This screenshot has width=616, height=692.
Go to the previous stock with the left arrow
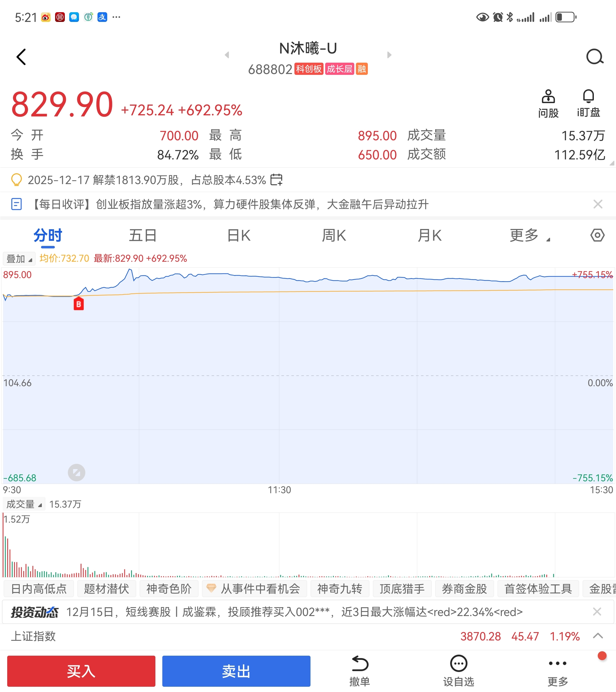(x=227, y=55)
